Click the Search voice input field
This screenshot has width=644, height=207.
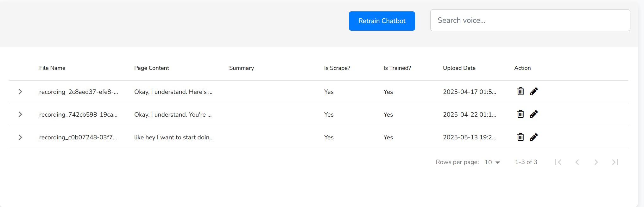pyautogui.click(x=530, y=20)
